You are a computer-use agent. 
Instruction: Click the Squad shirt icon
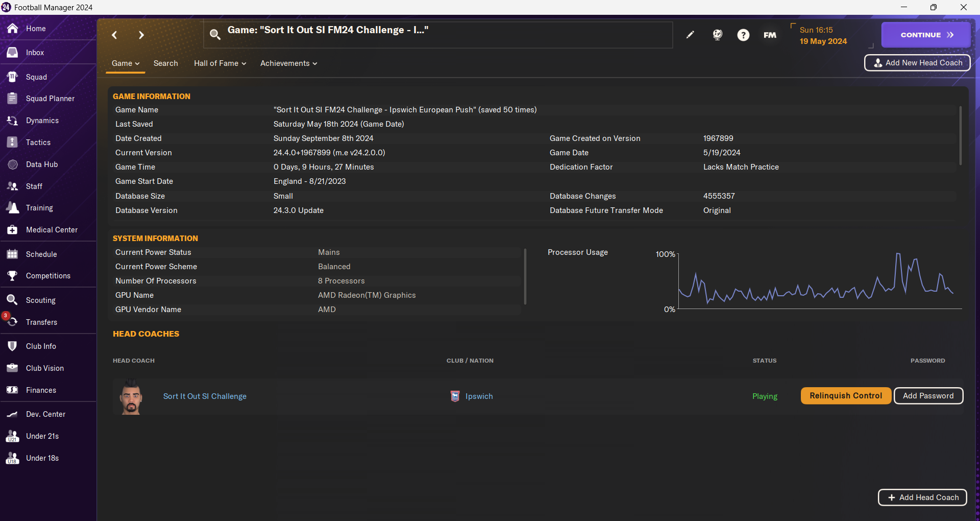pyautogui.click(x=12, y=77)
